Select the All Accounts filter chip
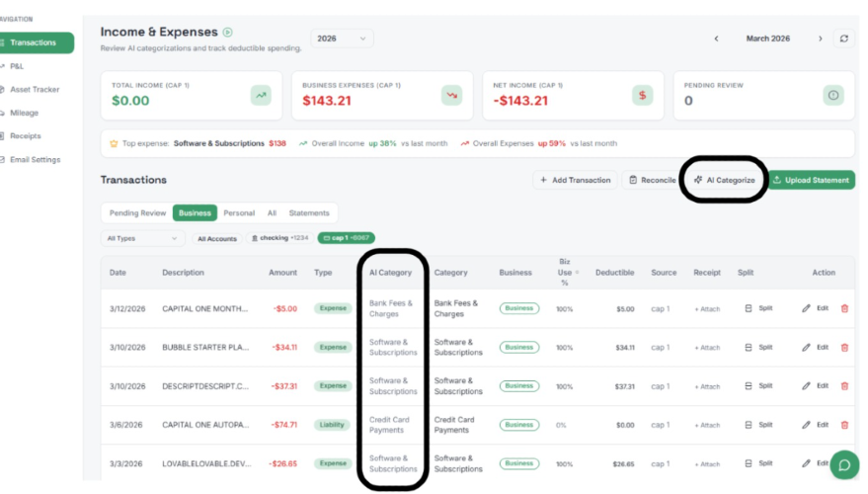The height and width of the screenshot is (494, 868). pos(217,239)
